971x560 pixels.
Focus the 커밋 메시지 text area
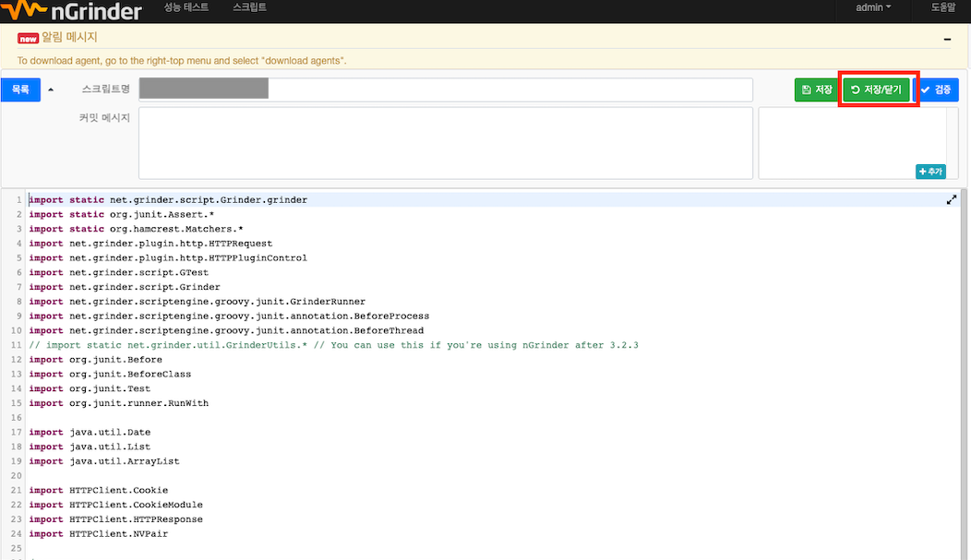(x=445, y=143)
